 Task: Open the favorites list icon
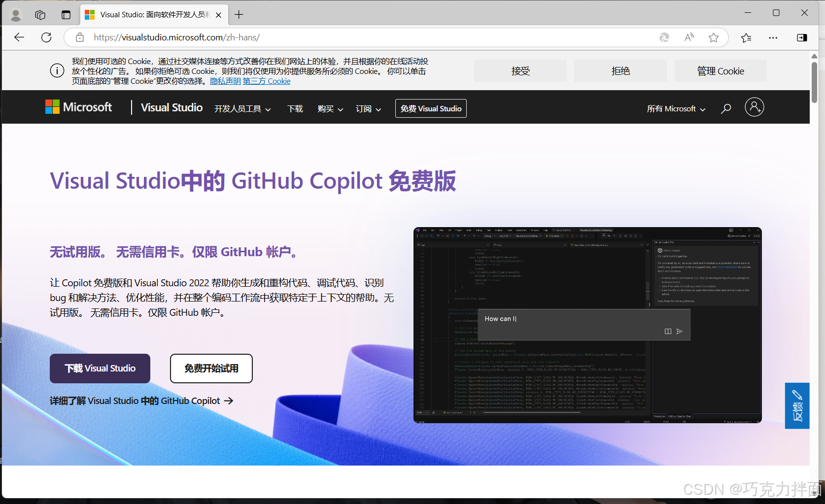(746, 37)
